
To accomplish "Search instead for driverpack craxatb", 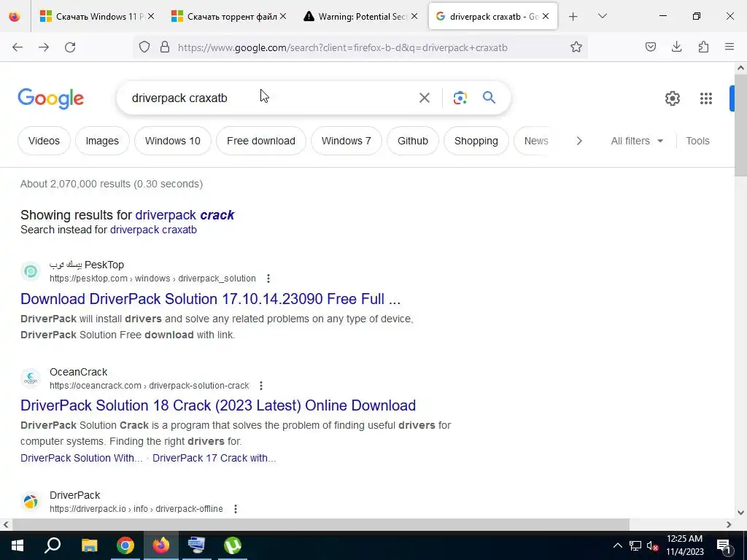I will 153,230.
